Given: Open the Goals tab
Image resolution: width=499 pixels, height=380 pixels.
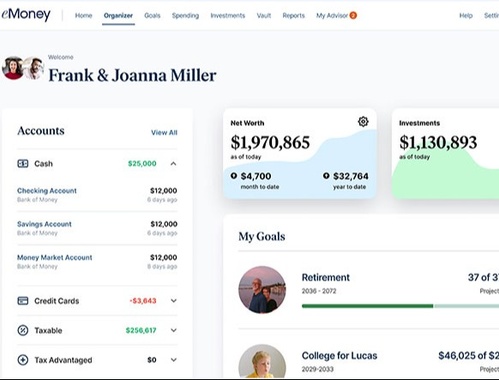Looking at the screenshot, I should (x=152, y=15).
